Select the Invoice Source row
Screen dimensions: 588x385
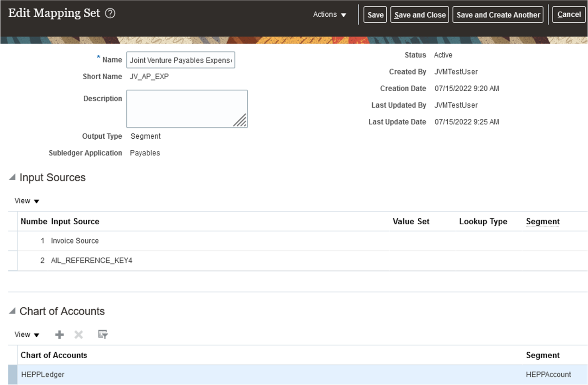(297, 241)
